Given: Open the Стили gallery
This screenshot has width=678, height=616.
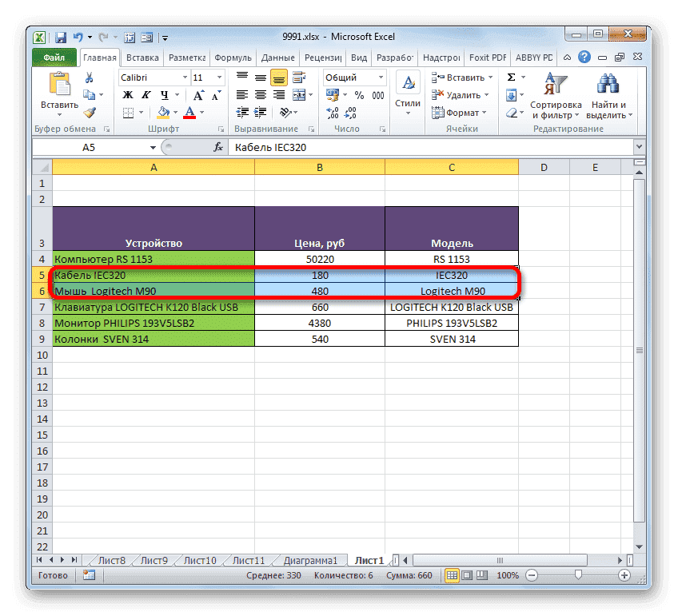Looking at the screenshot, I should [x=407, y=88].
